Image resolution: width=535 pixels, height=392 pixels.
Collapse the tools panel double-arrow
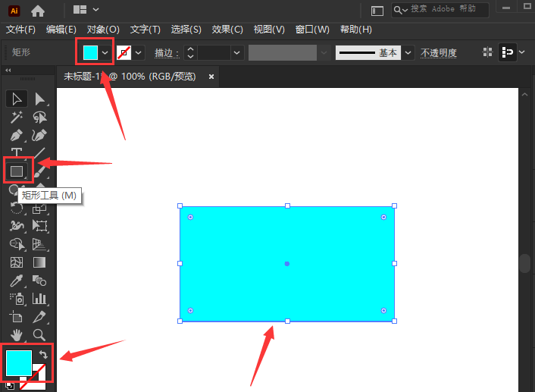(x=8, y=71)
